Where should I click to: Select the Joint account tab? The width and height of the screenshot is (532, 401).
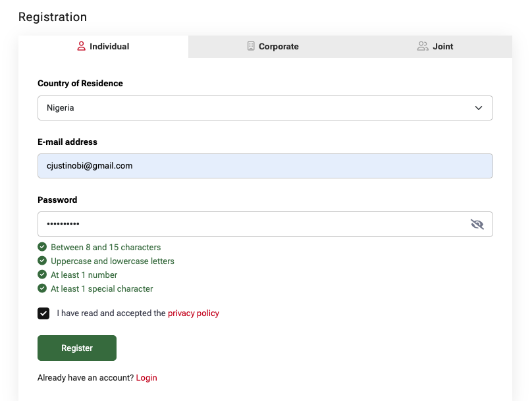[x=435, y=47]
